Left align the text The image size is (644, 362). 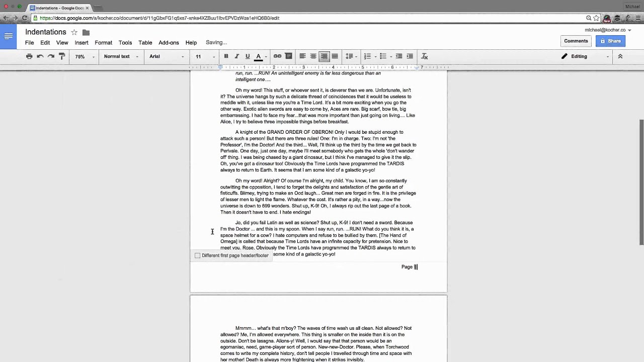(x=302, y=56)
